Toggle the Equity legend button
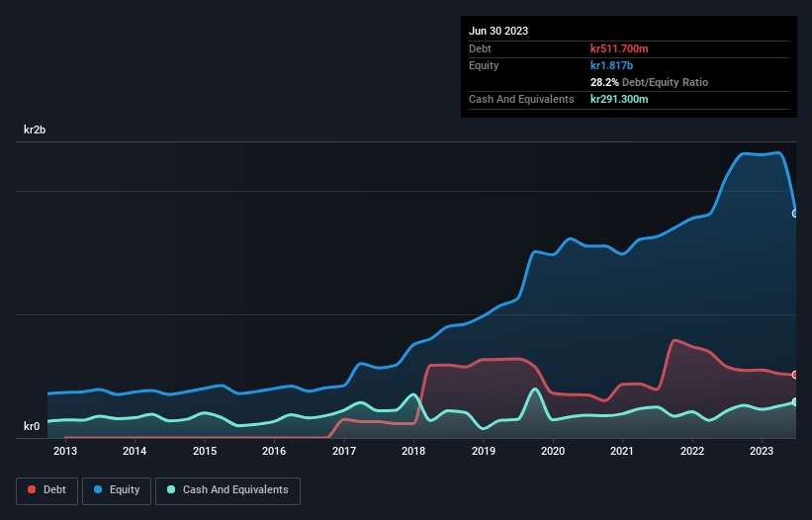This screenshot has height=520, width=812. (117, 490)
